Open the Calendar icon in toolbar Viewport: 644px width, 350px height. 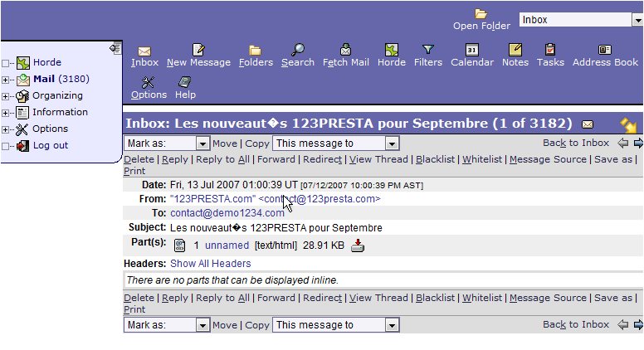point(471,50)
